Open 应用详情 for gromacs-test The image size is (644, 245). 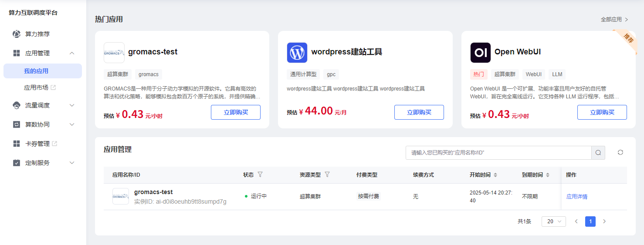(x=576, y=197)
